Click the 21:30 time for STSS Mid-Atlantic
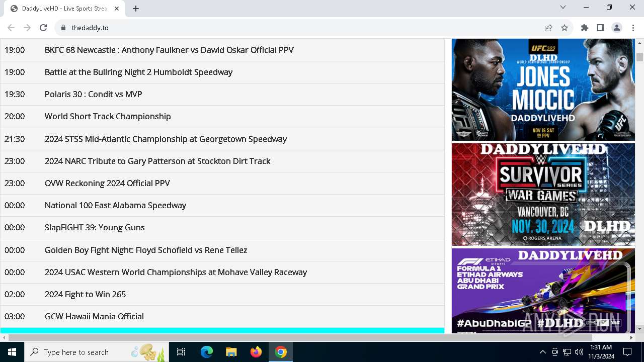 pos(15,139)
